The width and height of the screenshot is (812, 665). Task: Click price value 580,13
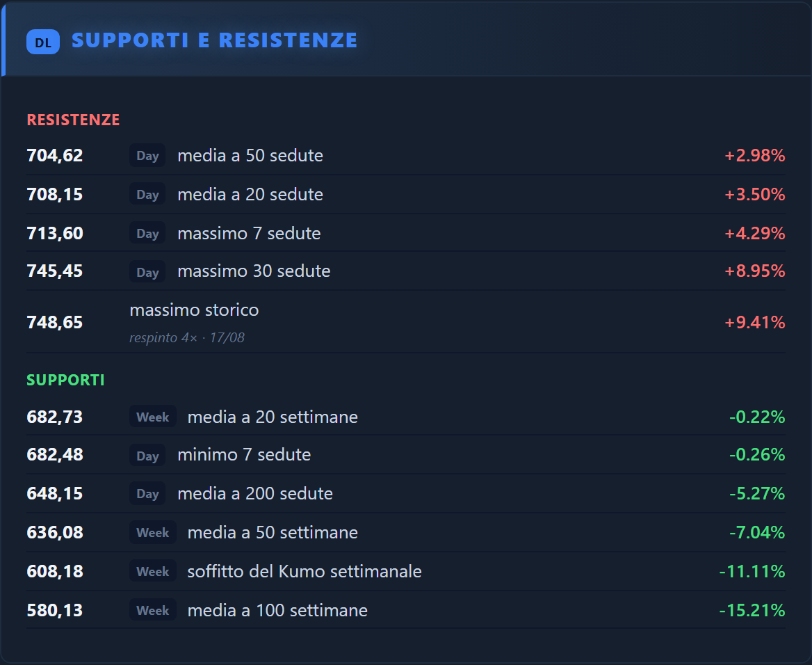(55, 610)
